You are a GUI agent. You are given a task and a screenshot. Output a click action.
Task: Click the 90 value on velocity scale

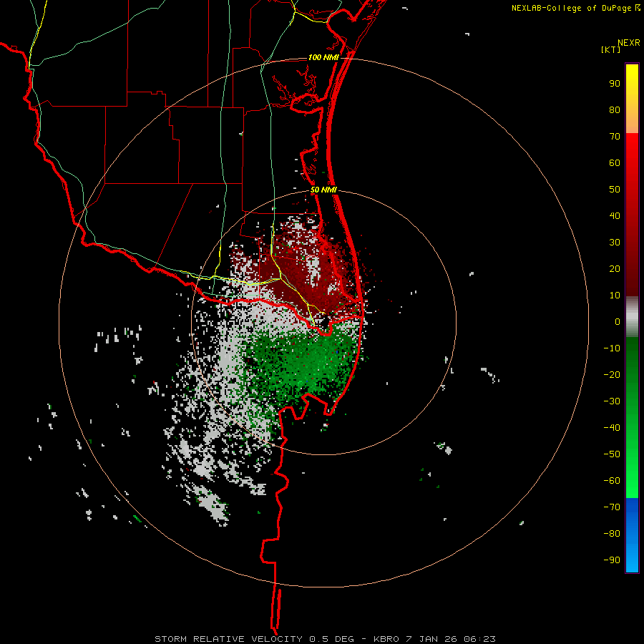click(x=615, y=84)
